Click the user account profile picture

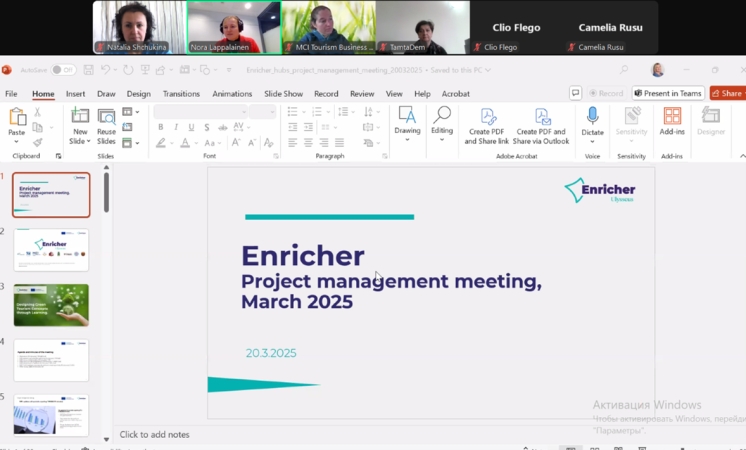(658, 70)
